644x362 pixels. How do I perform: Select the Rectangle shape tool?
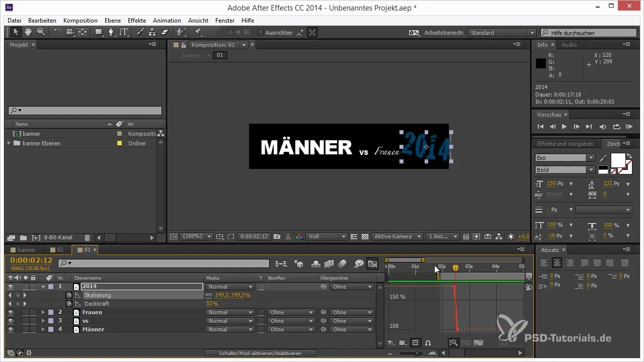(x=99, y=32)
